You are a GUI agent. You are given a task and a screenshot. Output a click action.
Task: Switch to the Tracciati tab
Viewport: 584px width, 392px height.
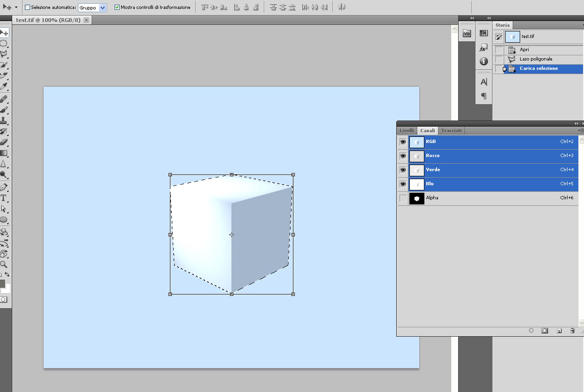click(451, 130)
